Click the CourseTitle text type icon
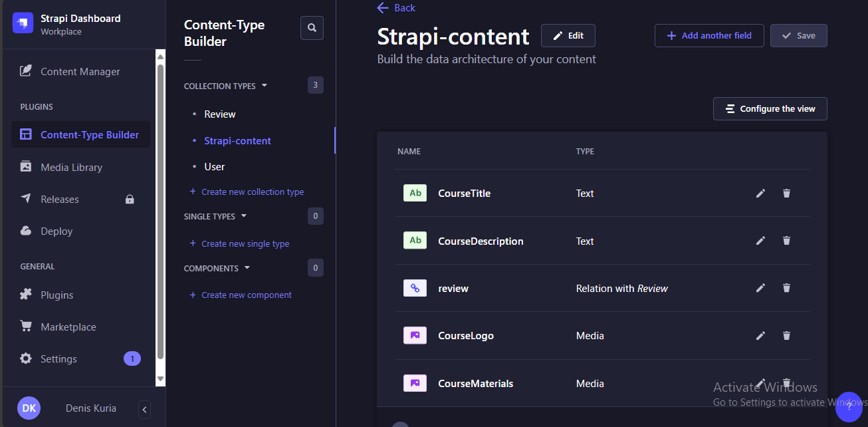Image resolution: width=868 pixels, height=427 pixels. [x=415, y=193]
